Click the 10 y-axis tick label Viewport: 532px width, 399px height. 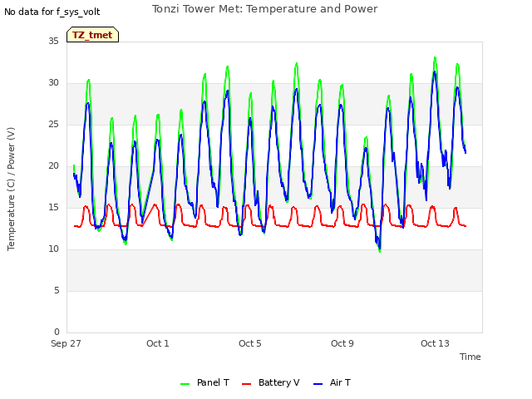(x=53, y=249)
